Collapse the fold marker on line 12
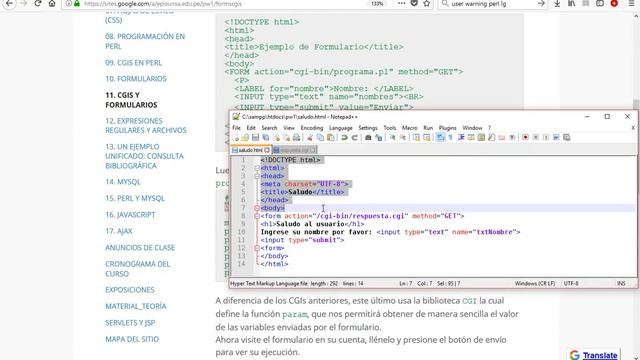 coord(257,248)
